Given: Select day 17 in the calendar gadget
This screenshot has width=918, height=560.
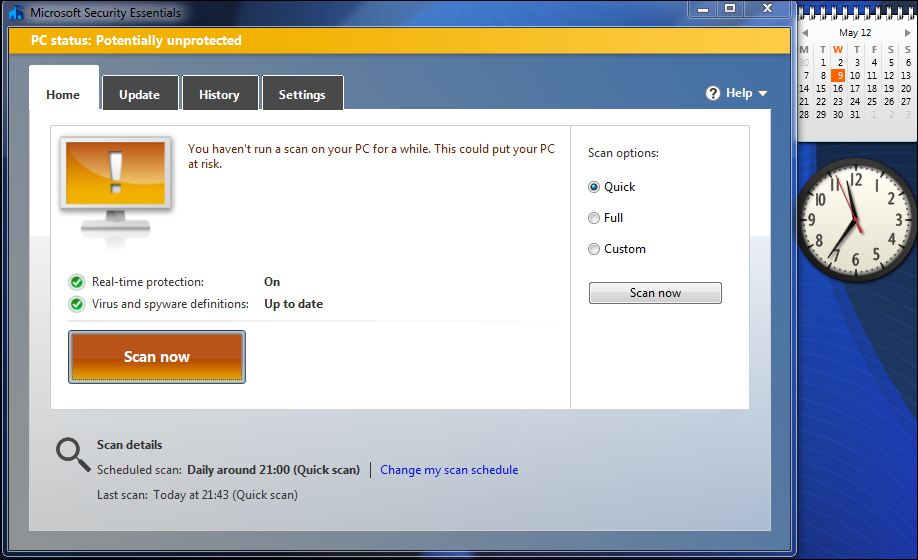Looking at the screenshot, I should click(x=855, y=89).
